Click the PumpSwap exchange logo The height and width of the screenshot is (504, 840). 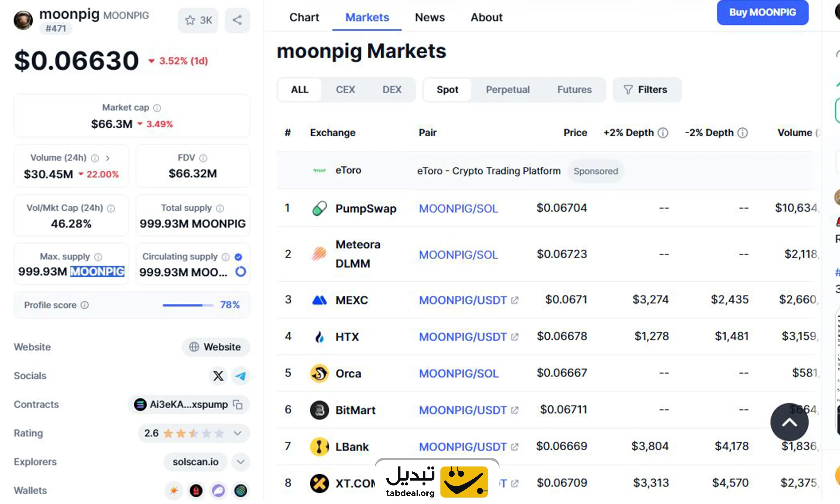tap(320, 208)
